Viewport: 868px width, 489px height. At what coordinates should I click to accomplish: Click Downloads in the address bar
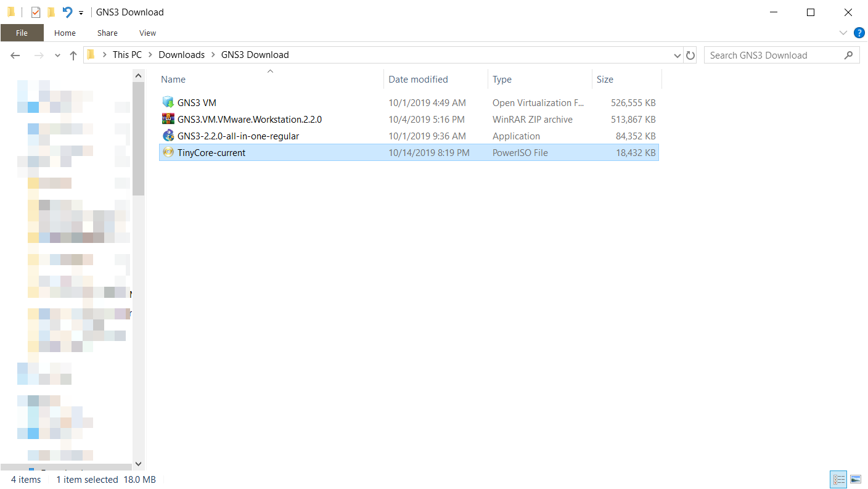(181, 55)
